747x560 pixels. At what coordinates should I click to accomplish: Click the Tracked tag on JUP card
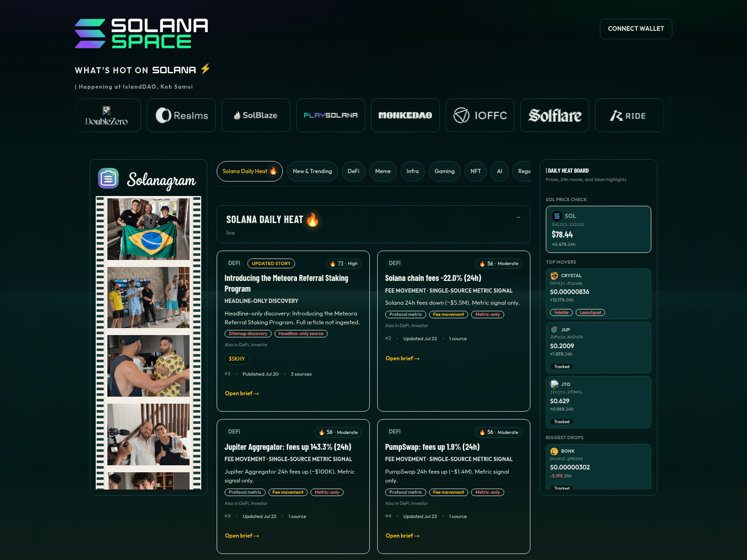[x=562, y=367]
